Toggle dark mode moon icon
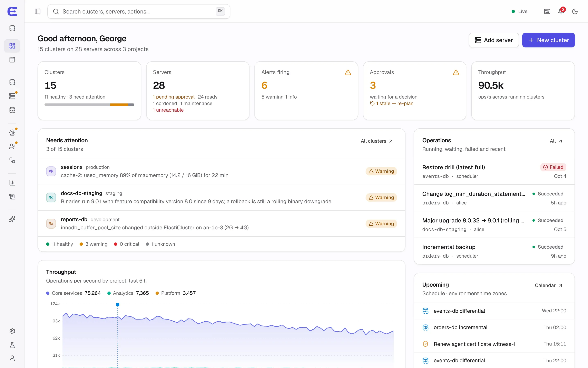The width and height of the screenshot is (588, 368). tap(575, 11)
